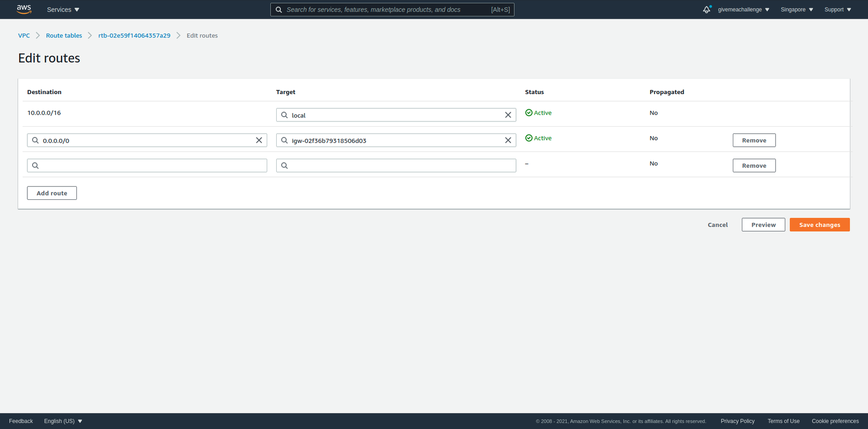
Task: Open the notifications bell
Action: (706, 9)
